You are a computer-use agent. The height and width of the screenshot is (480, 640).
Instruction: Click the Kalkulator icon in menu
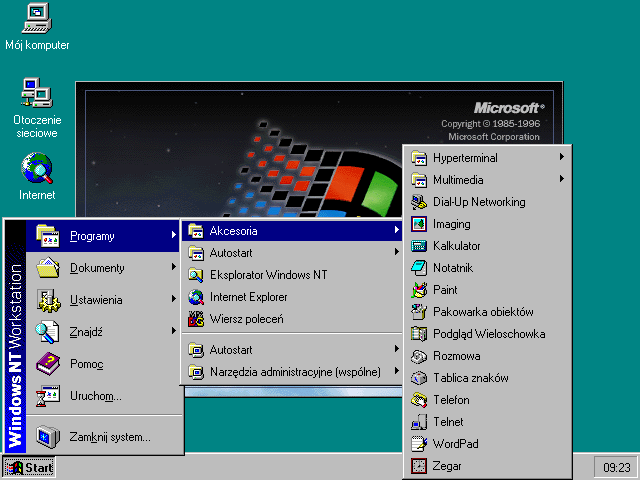[420, 246]
